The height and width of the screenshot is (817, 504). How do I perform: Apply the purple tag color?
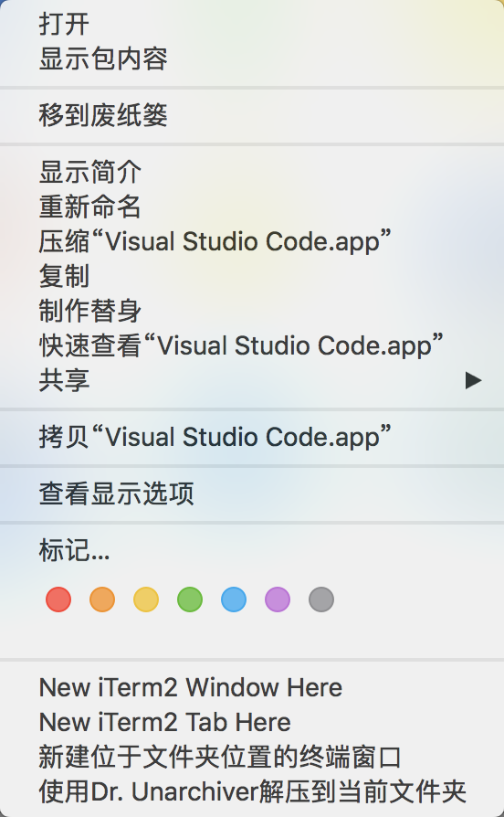[278, 599]
